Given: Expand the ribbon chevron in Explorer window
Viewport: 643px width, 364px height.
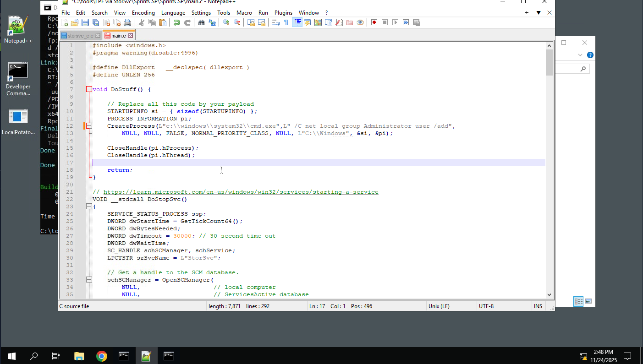Looking at the screenshot, I should pyautogui.click(x=580, y=55).
